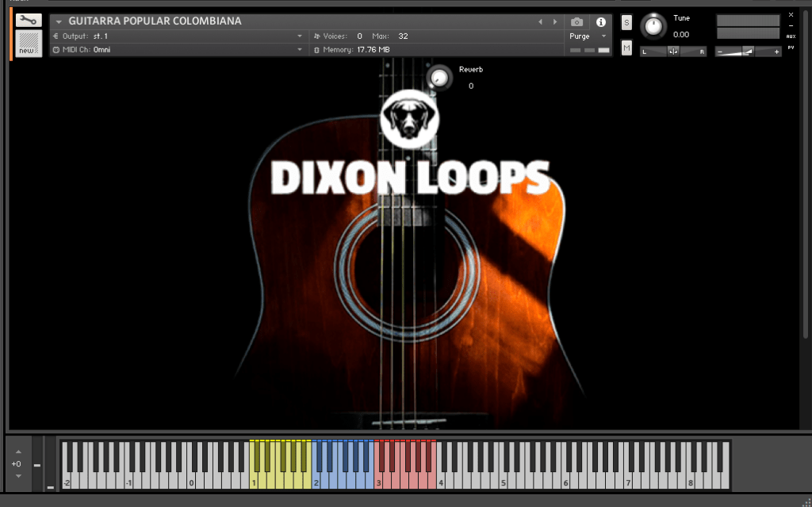Solo the instrument with S button
812x507 pixels.
[626, 22]
